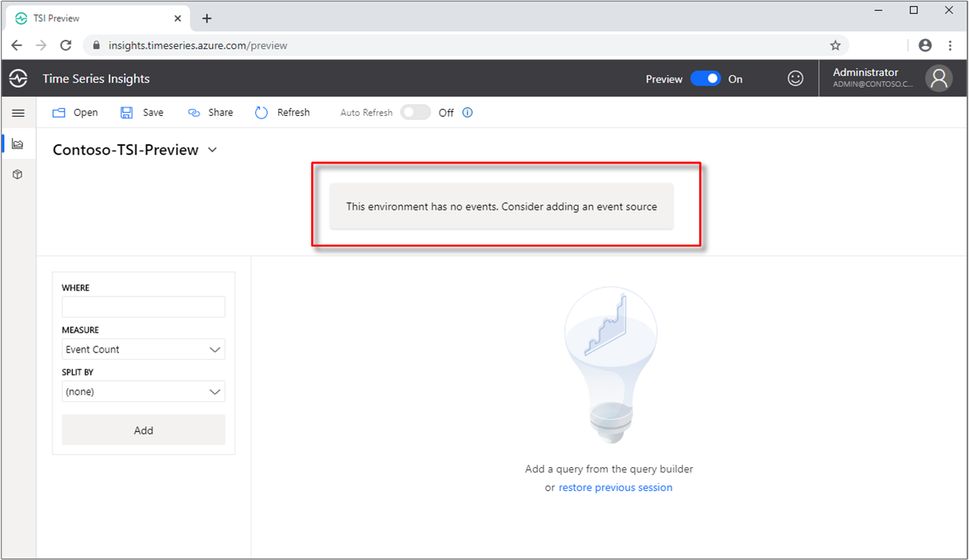969x560 pixels.
Task: Turn on the Auto Refresh toggle
Action: 416,112
